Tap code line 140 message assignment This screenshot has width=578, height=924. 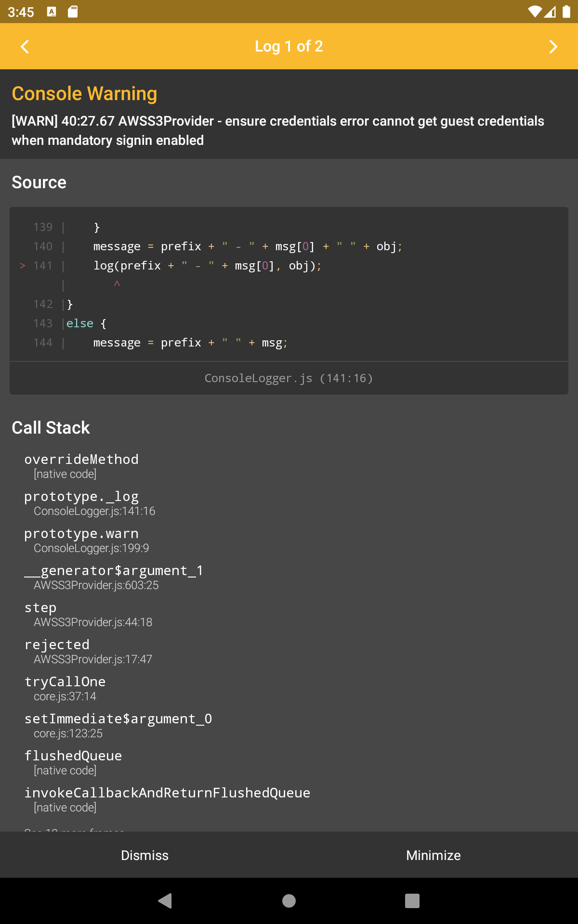click(248, 246)
